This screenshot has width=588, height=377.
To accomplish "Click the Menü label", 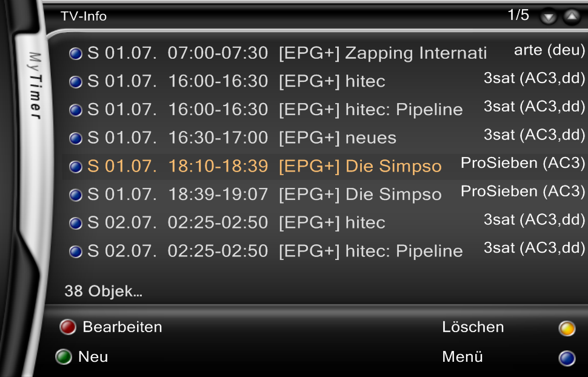I will (463, 356).
